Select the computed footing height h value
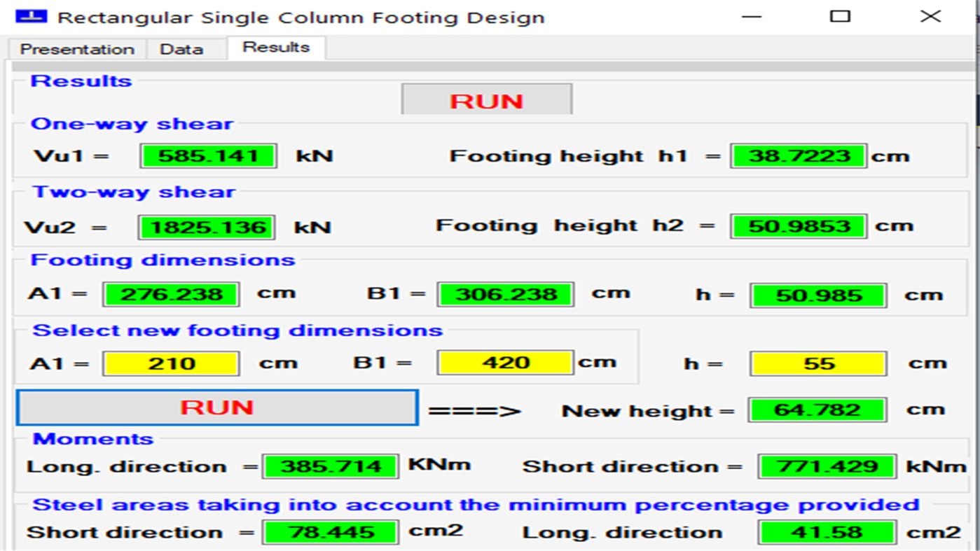The width and height of the screenshot is (980, 551). [817, 294]
